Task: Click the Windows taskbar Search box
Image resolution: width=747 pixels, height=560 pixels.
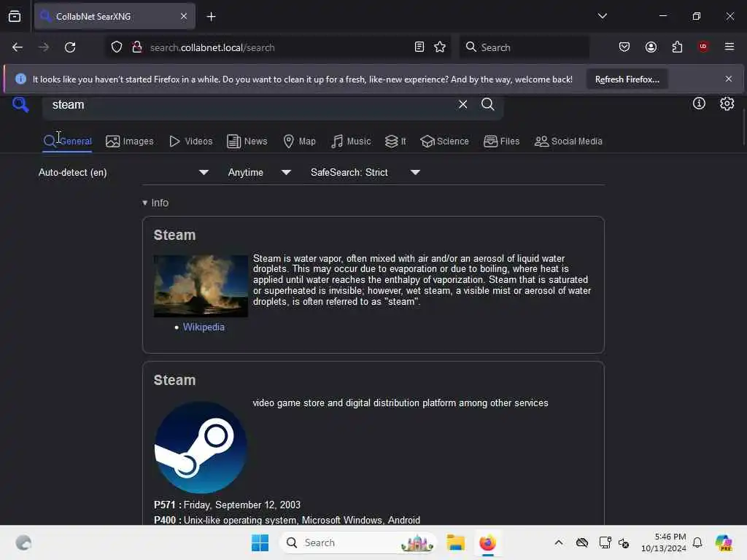Action: coord(357,542)
